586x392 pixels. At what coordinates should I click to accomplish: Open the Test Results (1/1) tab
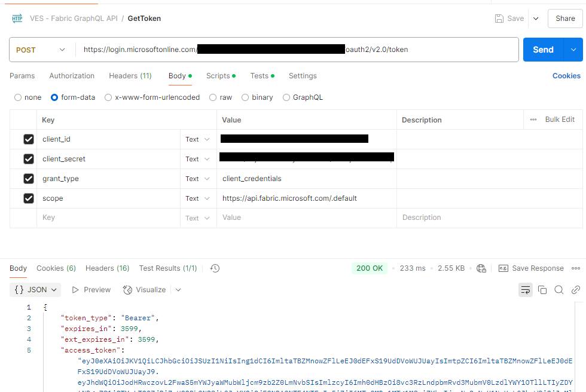[167, 268]
